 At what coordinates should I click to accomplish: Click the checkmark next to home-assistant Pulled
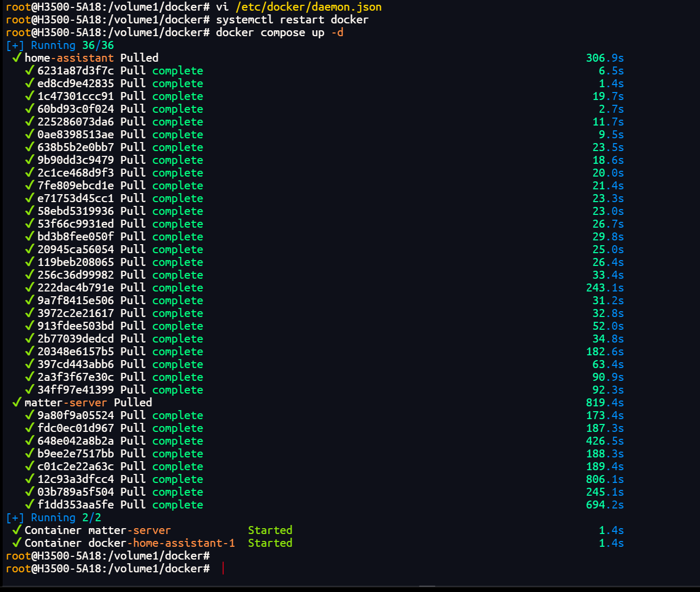[17, 57]
